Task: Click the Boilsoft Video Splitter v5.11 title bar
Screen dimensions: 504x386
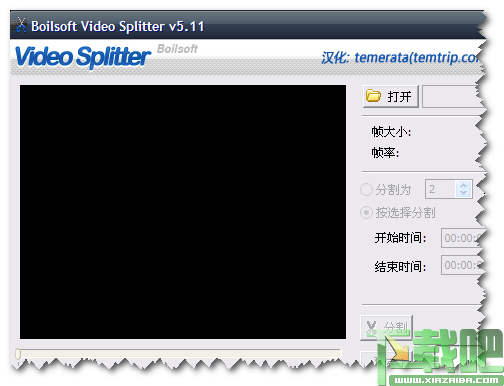Action: [246, 26]
